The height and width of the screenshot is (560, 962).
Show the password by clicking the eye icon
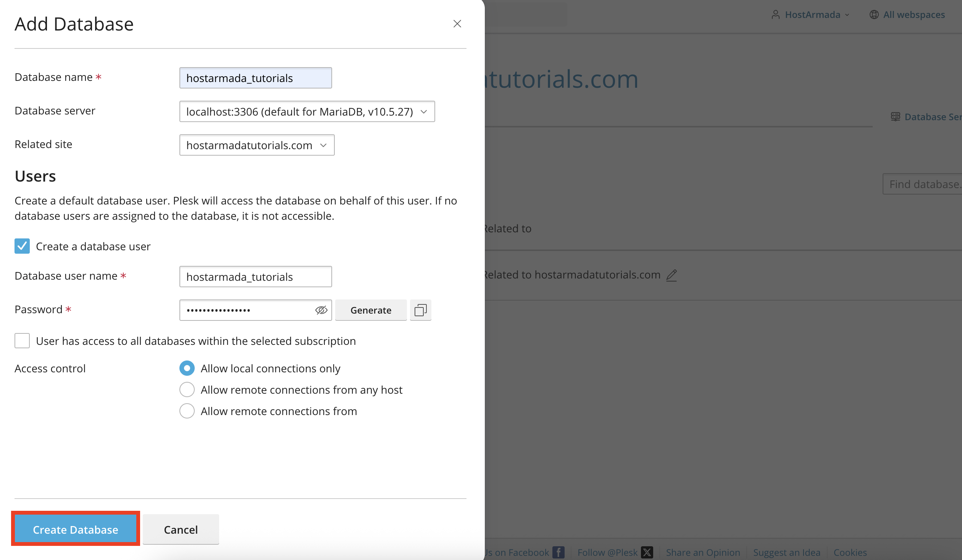(321, 310)
